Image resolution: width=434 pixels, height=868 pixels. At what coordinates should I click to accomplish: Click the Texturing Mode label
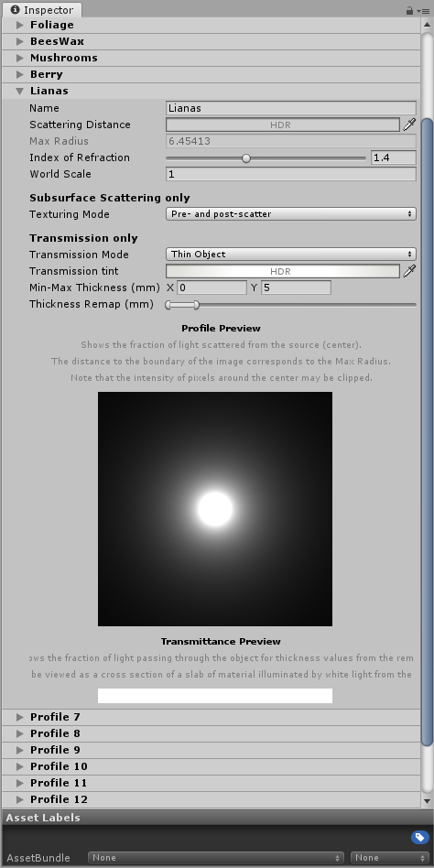coord(70,214)
